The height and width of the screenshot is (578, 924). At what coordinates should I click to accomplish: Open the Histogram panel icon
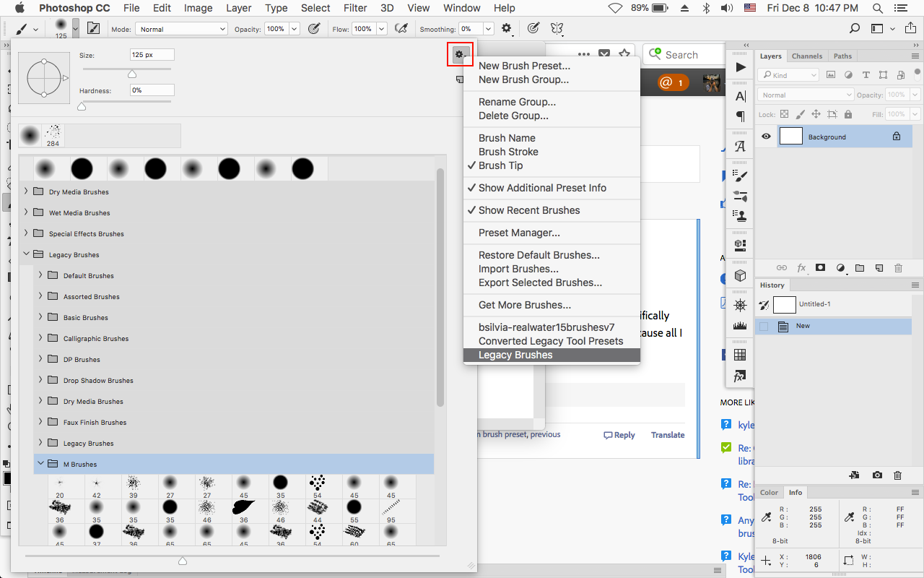(x=741, y=325)
